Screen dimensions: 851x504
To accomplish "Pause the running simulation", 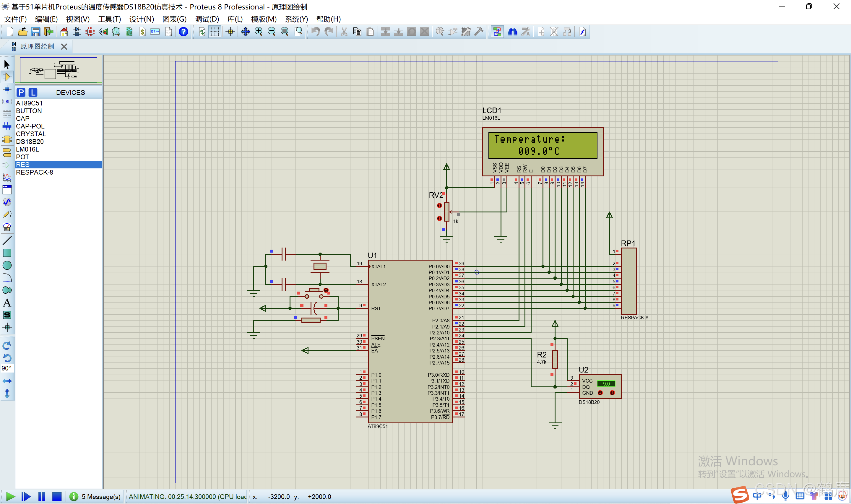I will coord(41,497).
